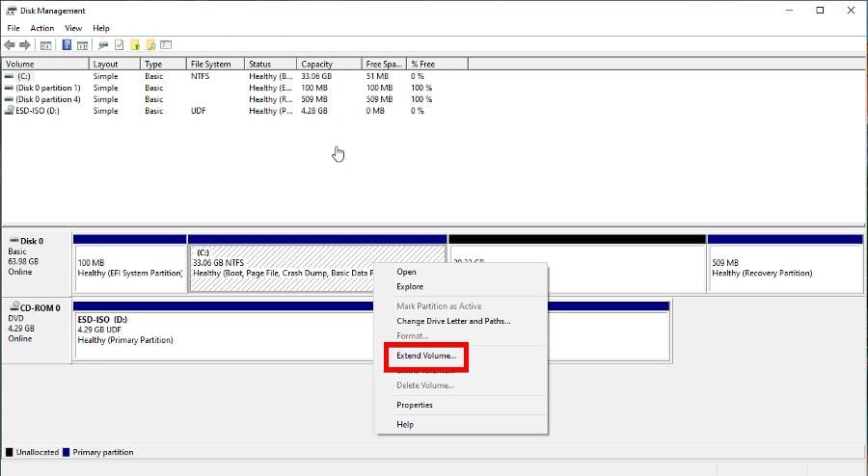
Task: Click the grayed Format... entry
Action: point(413,335)
